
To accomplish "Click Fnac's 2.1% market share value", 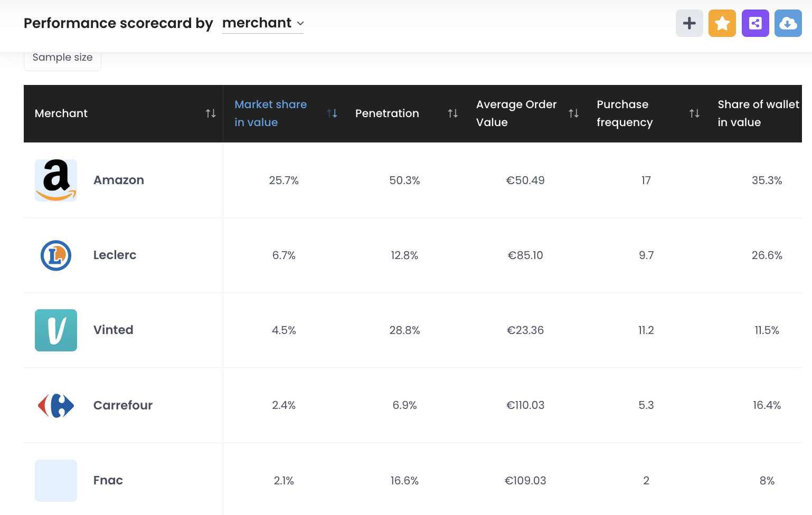I will pyautogui.click(x=284, y=481).
